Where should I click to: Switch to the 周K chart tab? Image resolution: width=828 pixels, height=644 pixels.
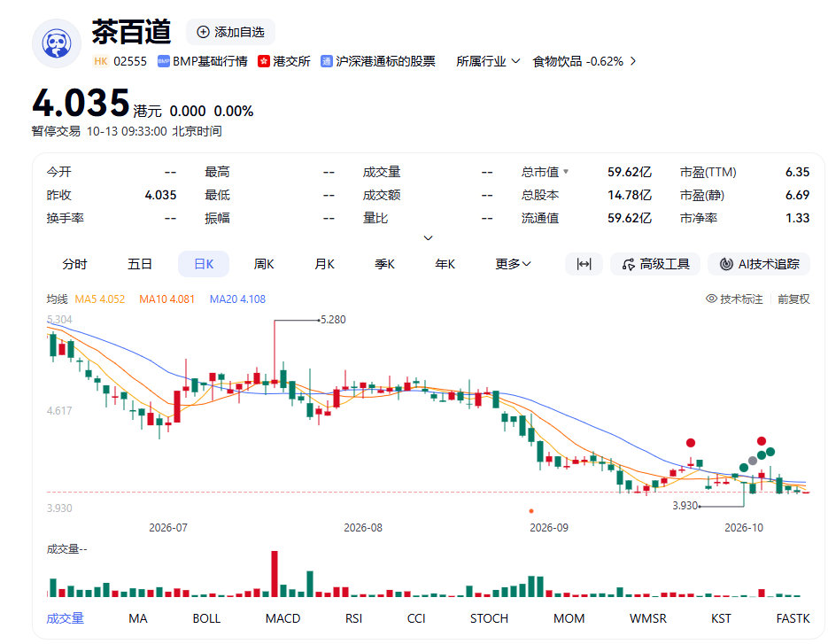tap(264, 264)
